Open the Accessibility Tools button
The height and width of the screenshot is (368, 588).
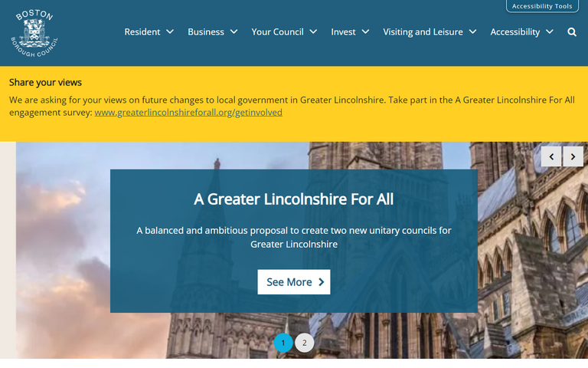tap(542, 6)
